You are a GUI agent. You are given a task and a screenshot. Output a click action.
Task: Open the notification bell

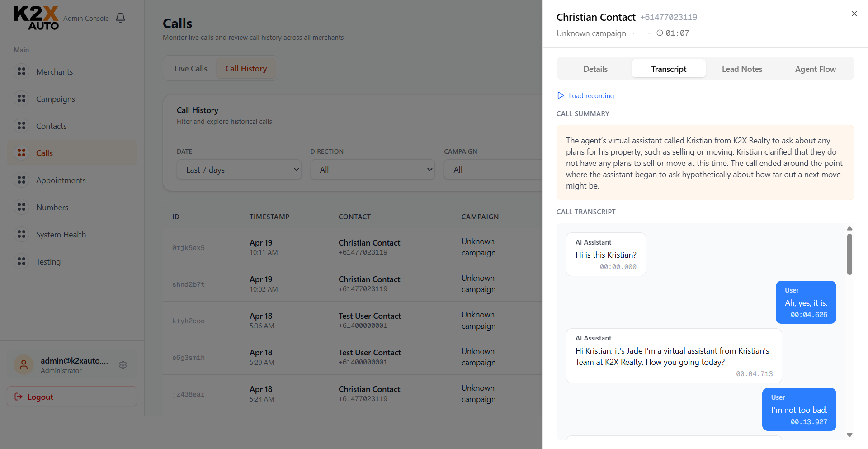pyautogui.click(x=120, y=18)
